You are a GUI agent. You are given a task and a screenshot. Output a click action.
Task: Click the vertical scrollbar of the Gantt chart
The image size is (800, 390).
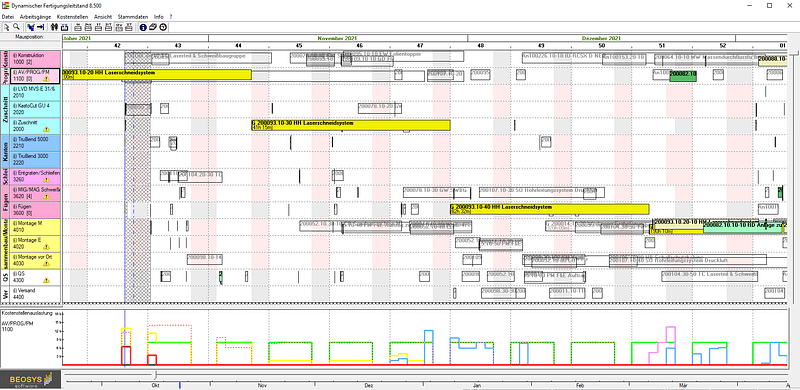(794, 176)
